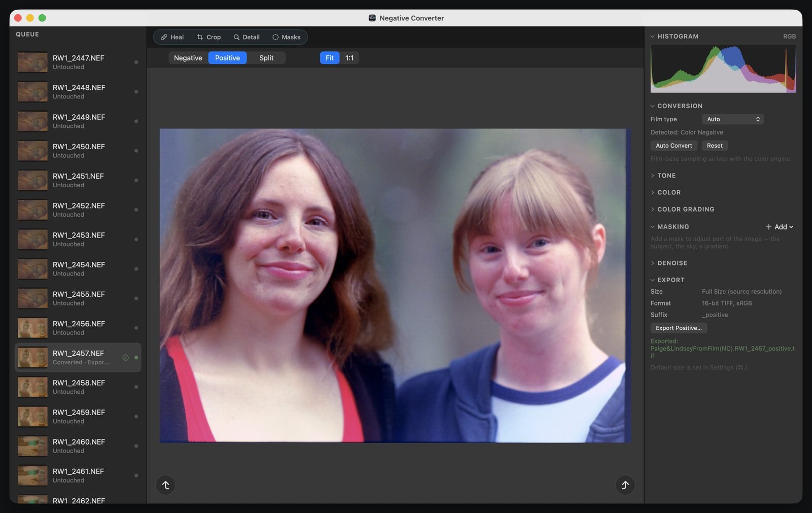The height and width of the screenshot is (513, 812).
Task: Click the plus Add mask icon
Action: (x=769, y=227)
